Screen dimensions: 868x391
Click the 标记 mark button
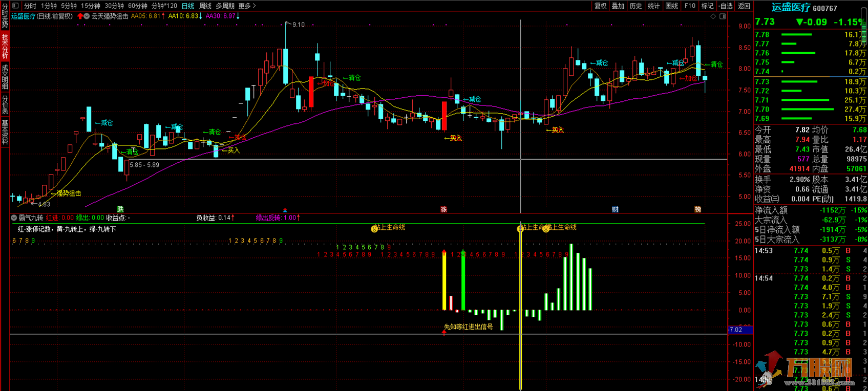tap(708, 6)
